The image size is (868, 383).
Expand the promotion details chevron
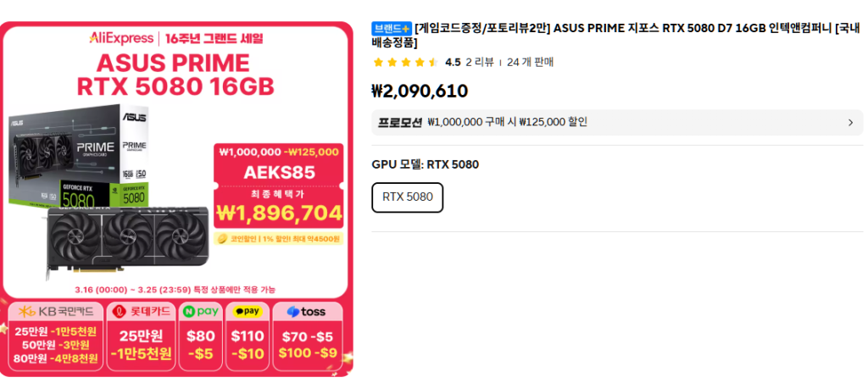850,122
